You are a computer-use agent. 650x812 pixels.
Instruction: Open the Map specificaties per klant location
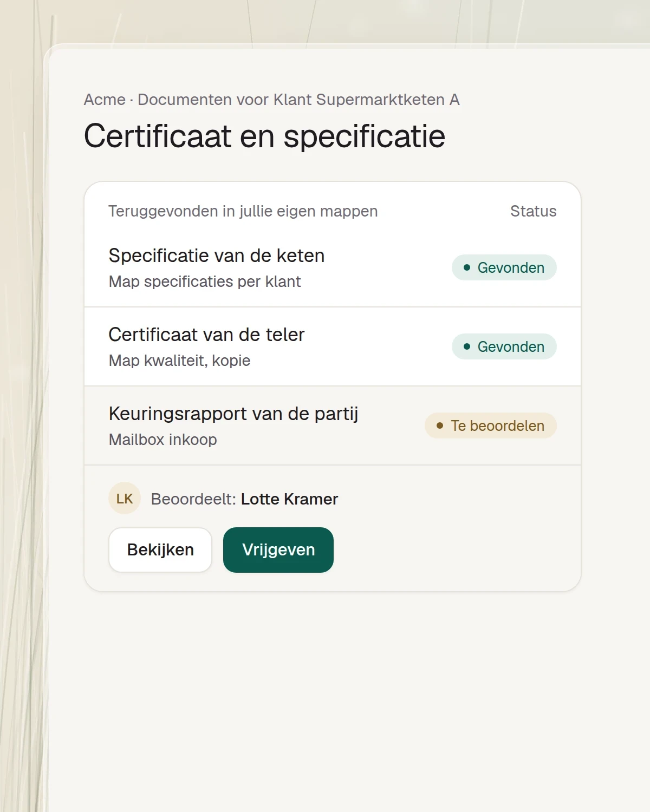click(x=205, y=281)
